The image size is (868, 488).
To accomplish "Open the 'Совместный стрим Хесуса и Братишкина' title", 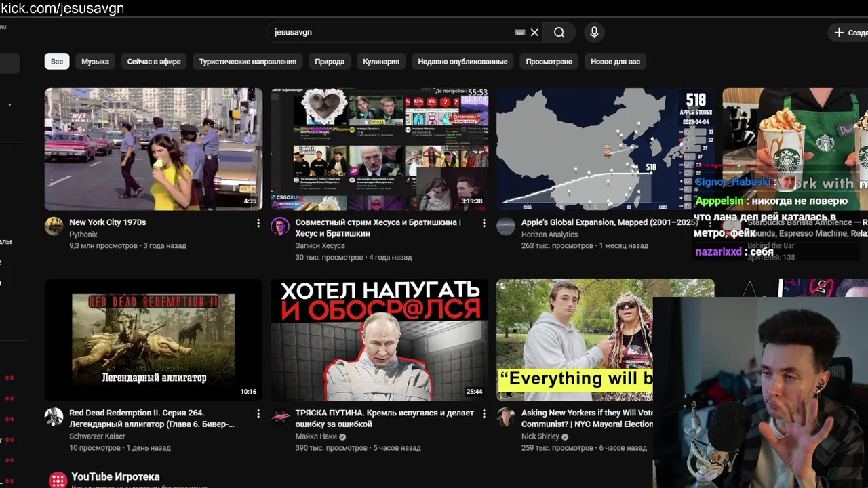I will [x=378, y=228].
